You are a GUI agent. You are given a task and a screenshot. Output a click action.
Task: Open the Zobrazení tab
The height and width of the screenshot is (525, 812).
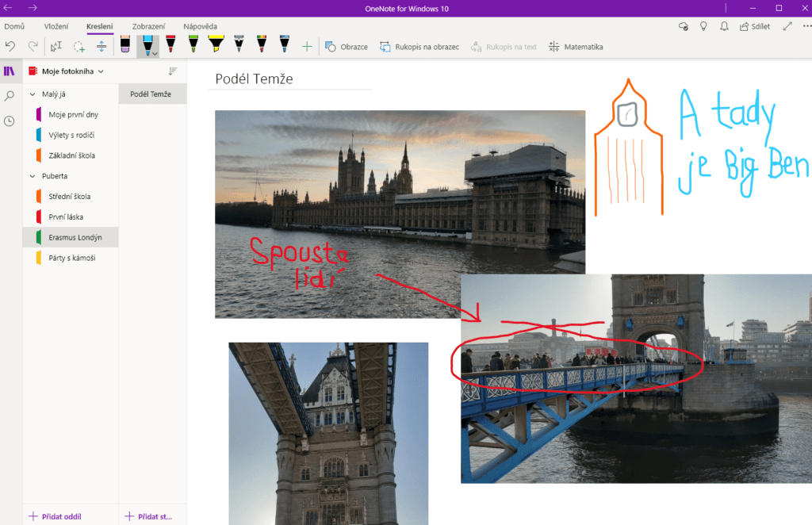(x=148, y=26)
